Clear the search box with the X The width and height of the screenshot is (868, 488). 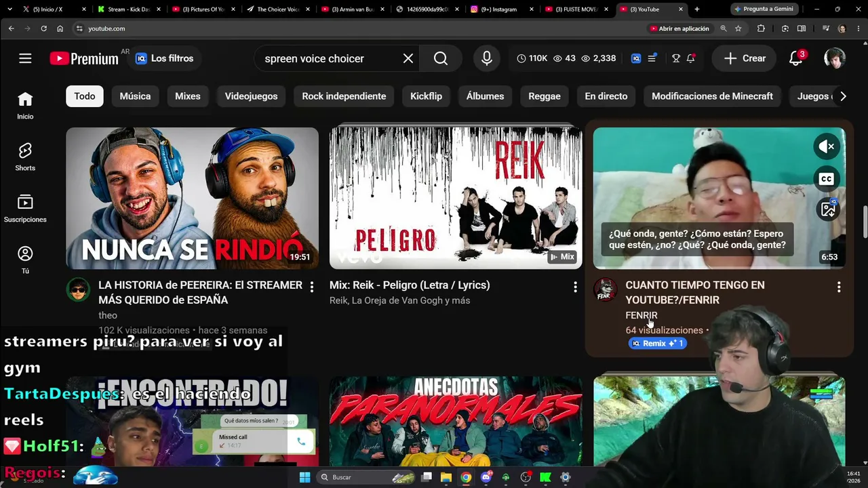pyautogui.click(x=408, y=58)
